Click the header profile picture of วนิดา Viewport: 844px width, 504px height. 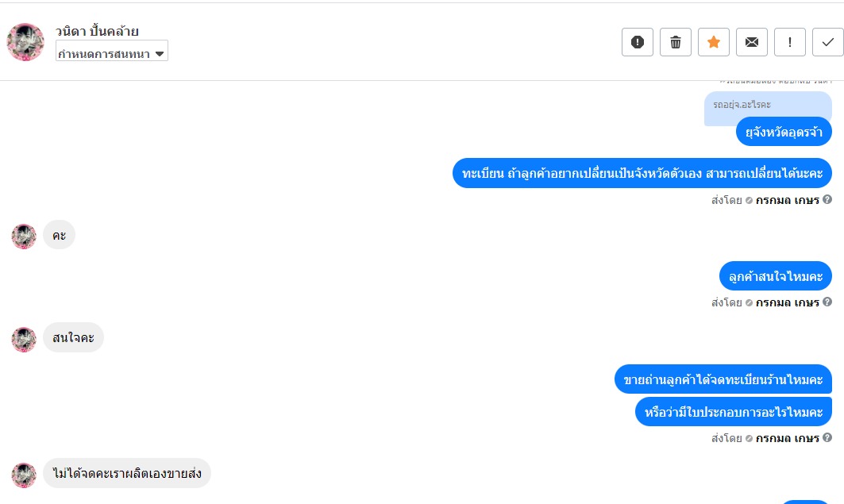click(x=25, y=43)
